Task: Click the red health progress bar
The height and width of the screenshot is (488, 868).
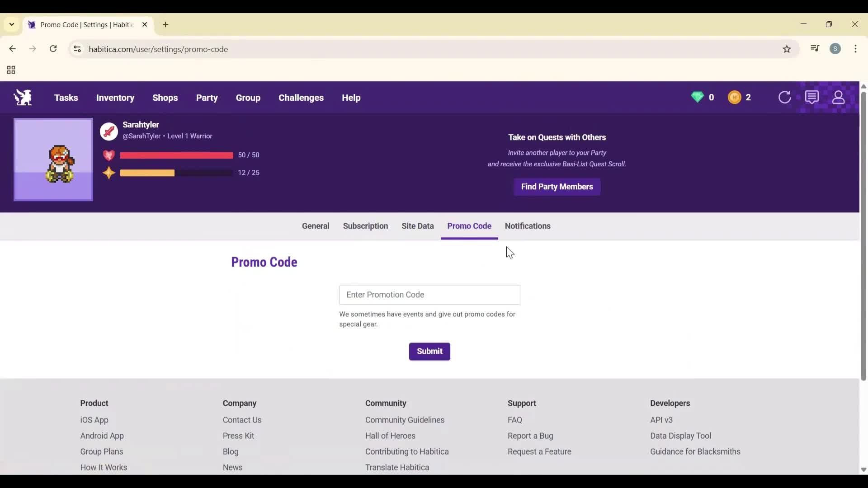Action: pyautogui.click(x=176, y=155)
